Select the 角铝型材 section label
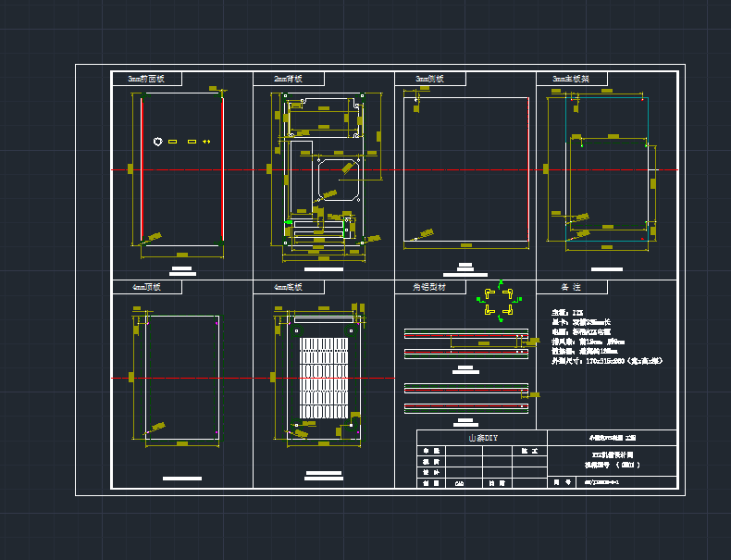This screenshot has width=731, height=560. [x=429, y=288]
